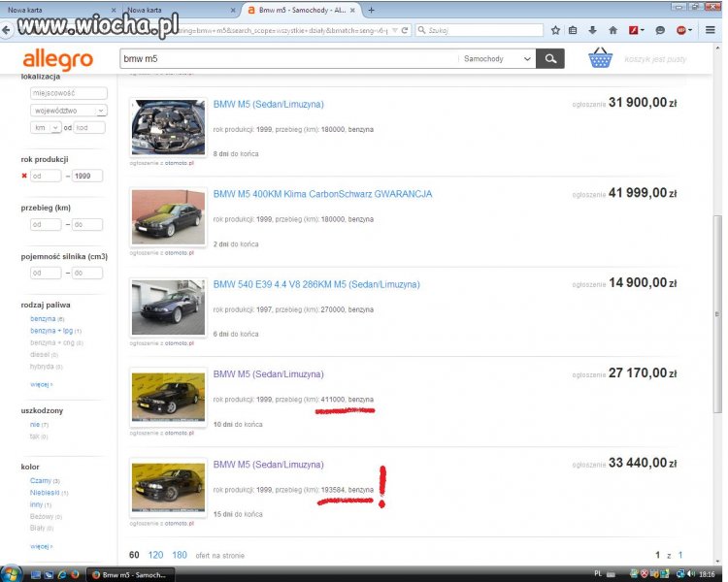Go back with the browser back arrow
The image size is (728, 582).
[6, 30]
